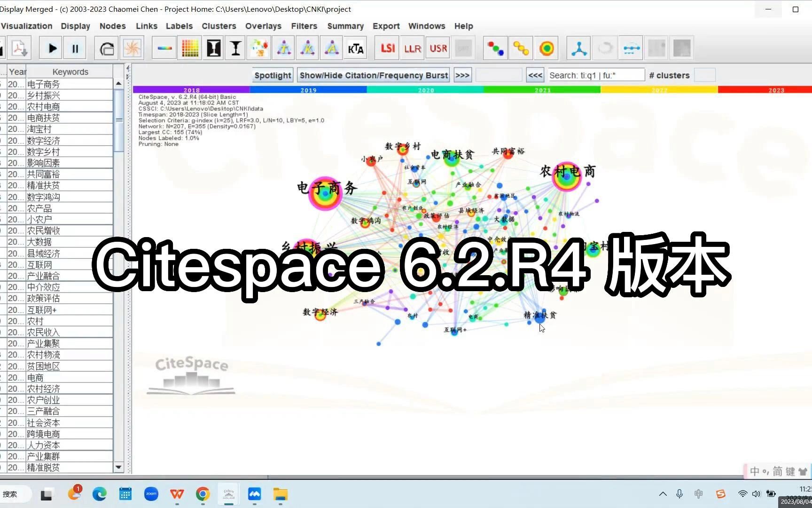Select the 数字鸿沟 keyword row
Viewport: 812px width, 508px height.
[x=56, y=197]
